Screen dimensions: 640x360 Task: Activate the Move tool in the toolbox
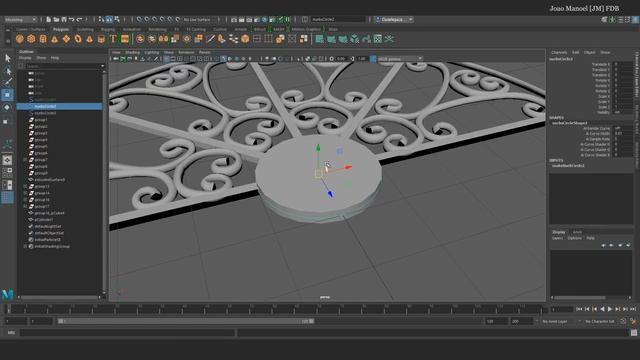click(x=7, y=95)
